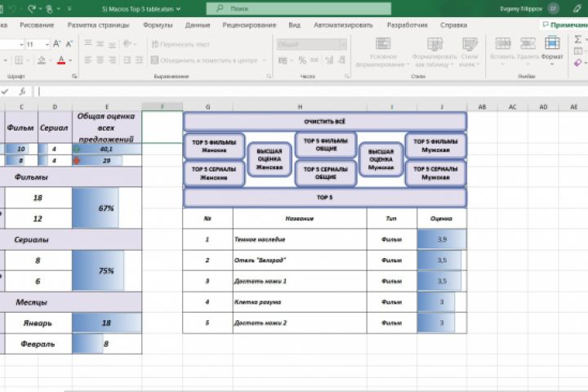Click the formula confirm checkmark
The image size is (588, 392).
pos(5,91)
